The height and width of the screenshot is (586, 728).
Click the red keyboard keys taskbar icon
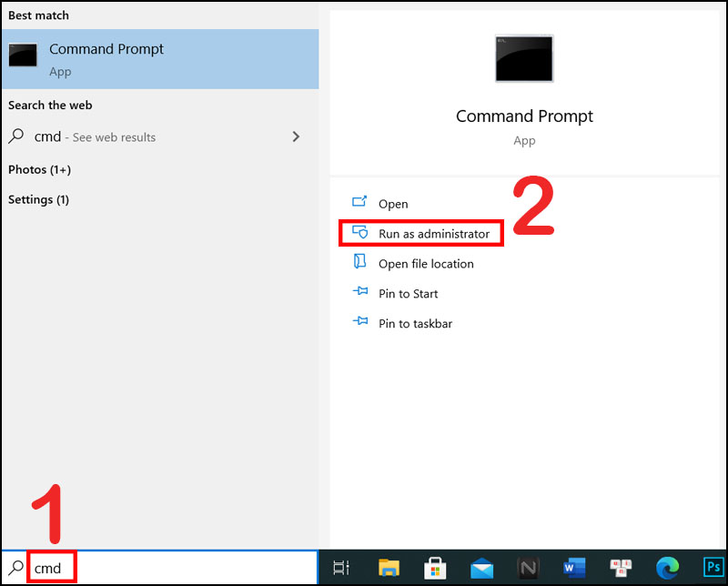pos(622,568)
